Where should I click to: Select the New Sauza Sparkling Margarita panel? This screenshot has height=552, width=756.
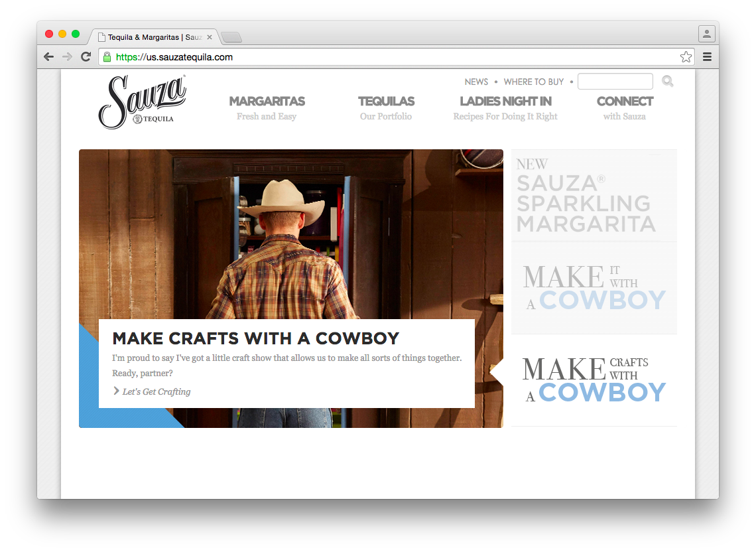[594, 196]
